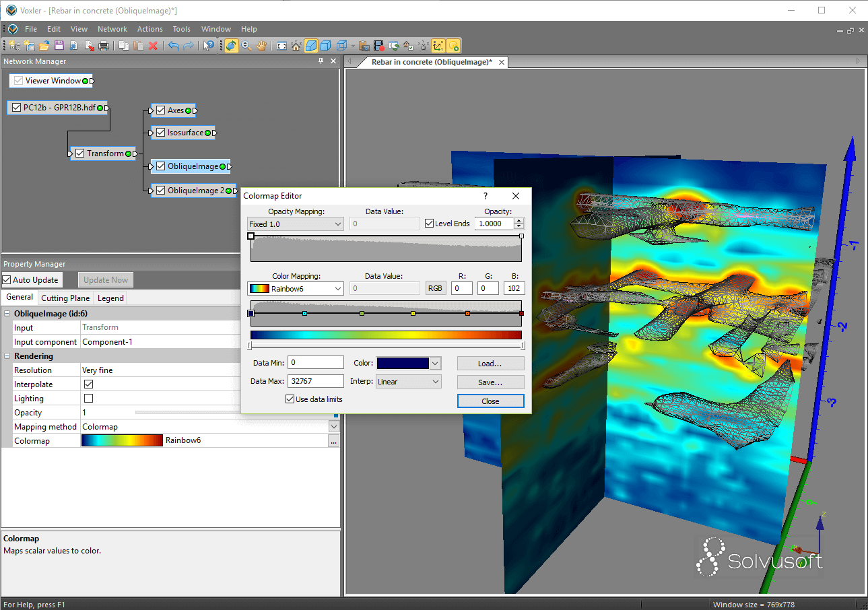The height and width of the screenshot is (610, 868).
Task: Click the Print toolbar icon
Action: point(104,46)
